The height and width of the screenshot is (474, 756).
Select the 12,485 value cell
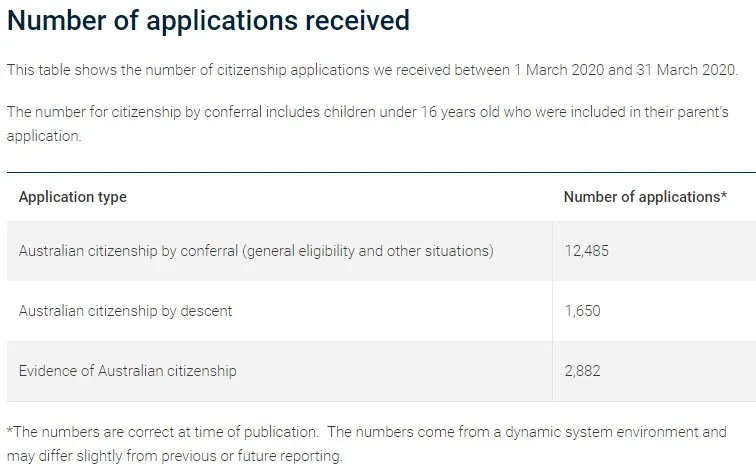coord(586,251)
